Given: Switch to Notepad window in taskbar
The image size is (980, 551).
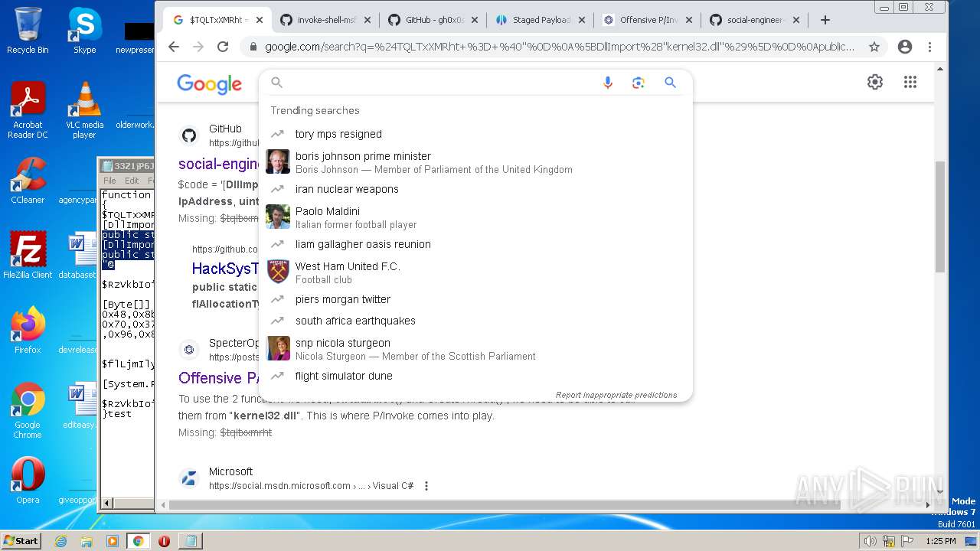Looking at the screenshot, I should point(189,541).
